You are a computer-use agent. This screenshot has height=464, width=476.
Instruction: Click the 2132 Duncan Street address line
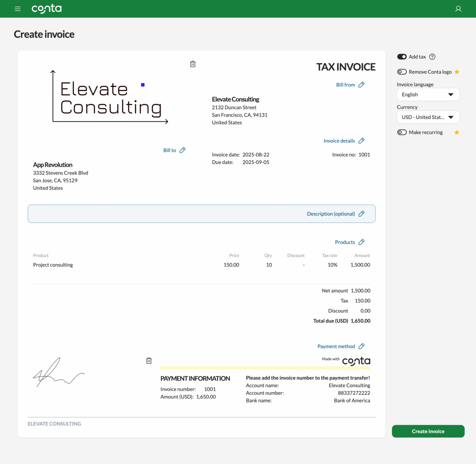[x=234, y=108]
